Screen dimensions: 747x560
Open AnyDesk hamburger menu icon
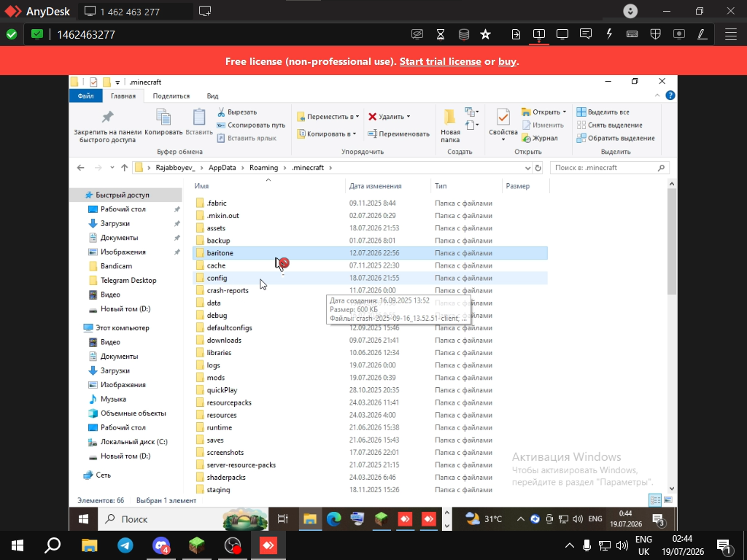[x=731, y=34]
